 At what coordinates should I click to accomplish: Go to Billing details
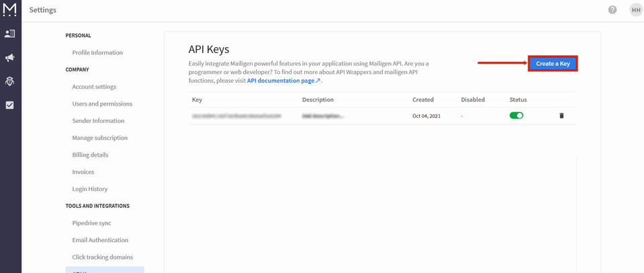point(90,155)
